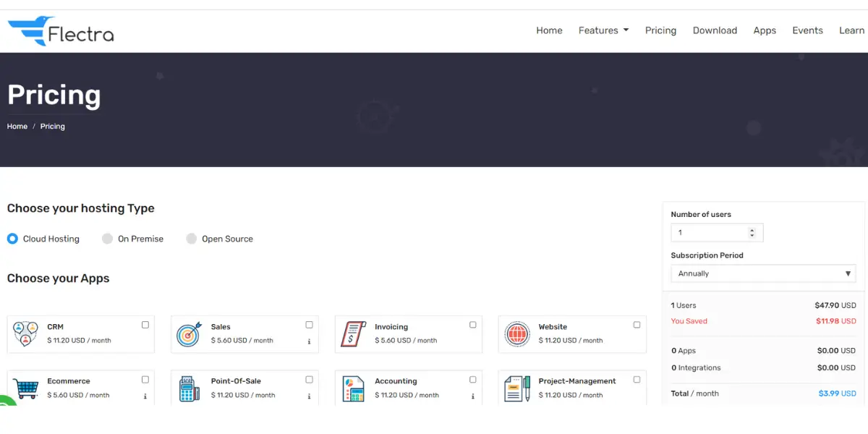The image size is (868, 434).
Task: Click the Home breadcrumb link
Action: click(17, 127)
